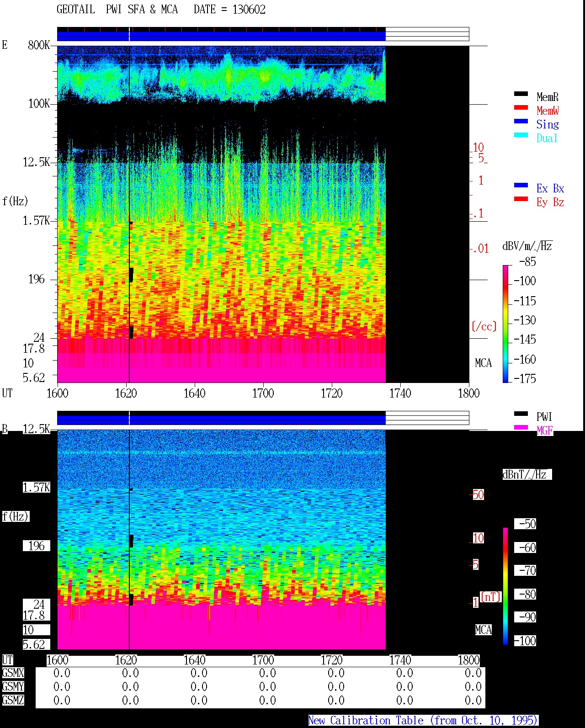The height and width of the screenshot is (728, 585).
Task: Click the 1700 tick label under the E panel
Action: click(263, 393)
